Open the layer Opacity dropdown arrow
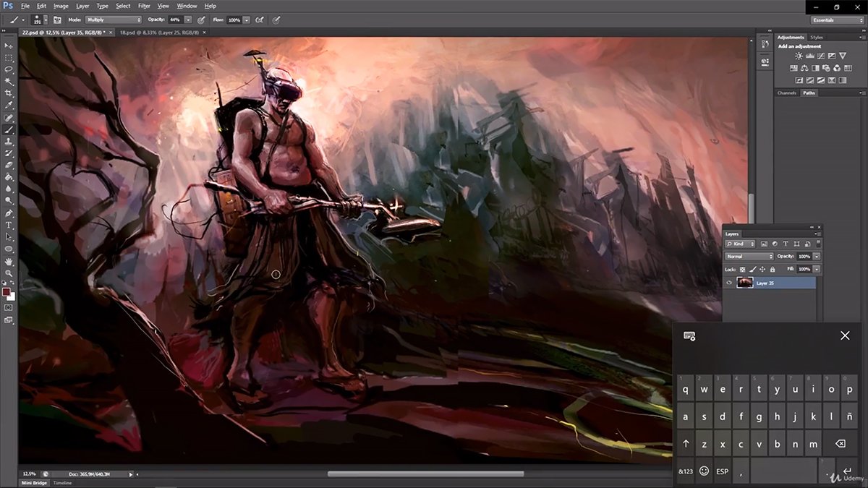The image size is (868, 488). [x=817, y=257]
